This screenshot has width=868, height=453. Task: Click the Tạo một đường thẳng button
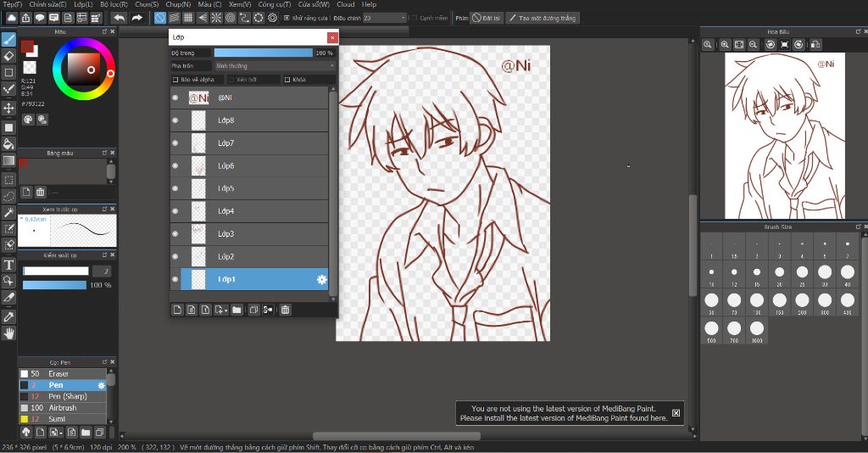coord(542,18)
